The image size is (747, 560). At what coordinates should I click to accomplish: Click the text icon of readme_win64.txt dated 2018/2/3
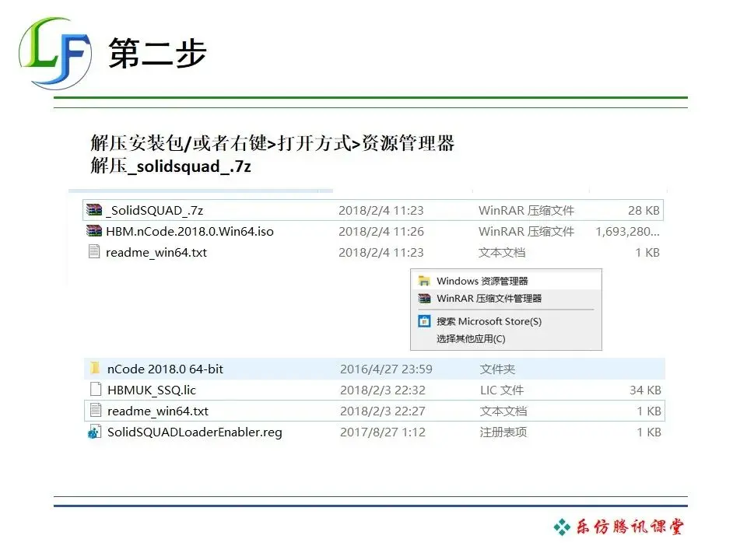point(96,411)
